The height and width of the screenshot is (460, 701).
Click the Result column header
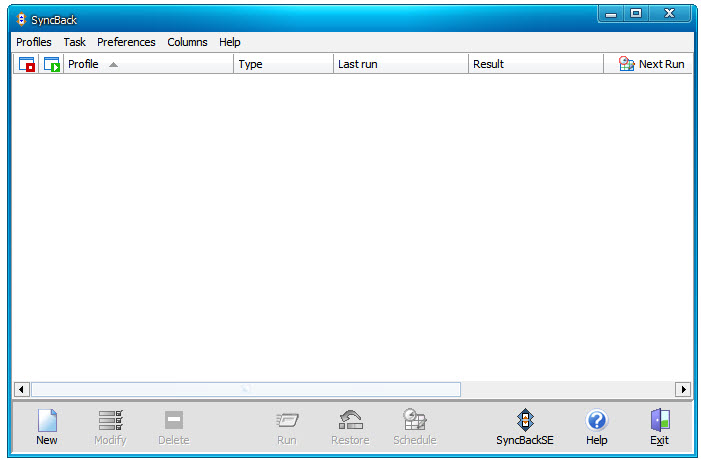pyautogui.click(x=535, y=64)
